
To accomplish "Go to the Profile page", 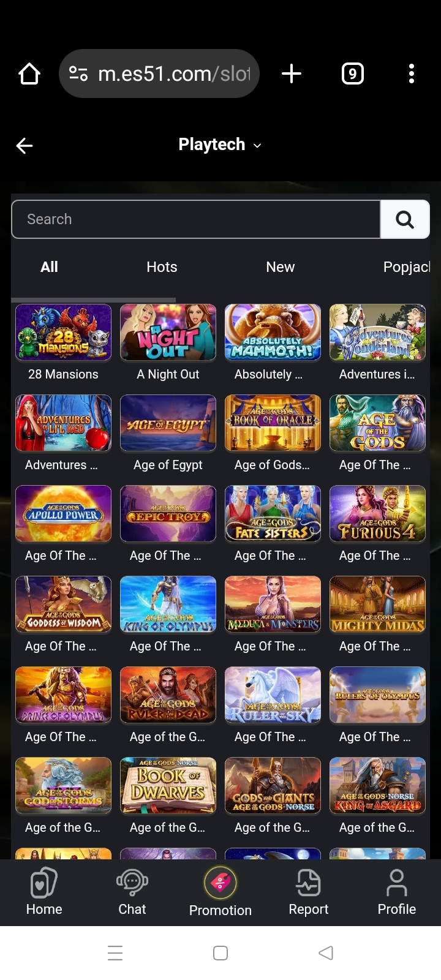I will tap(397, 892).
